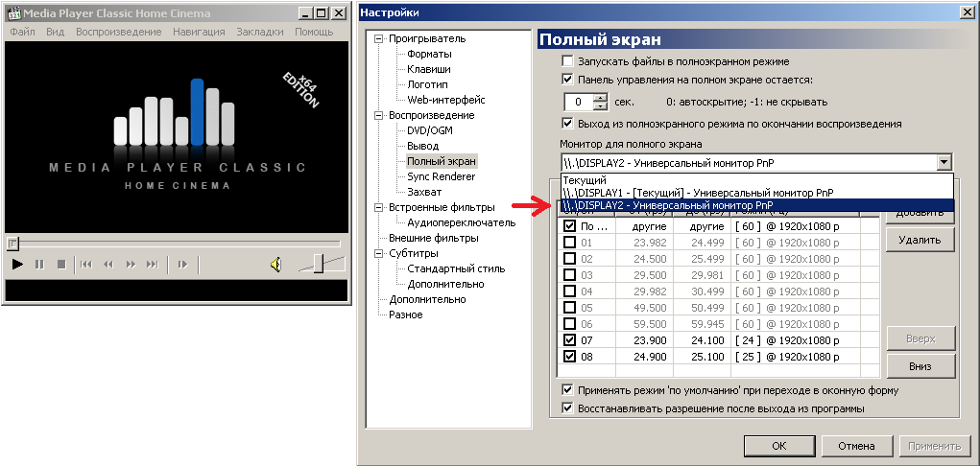Enable mode row 01 checkbox

(x=569, y=242)
